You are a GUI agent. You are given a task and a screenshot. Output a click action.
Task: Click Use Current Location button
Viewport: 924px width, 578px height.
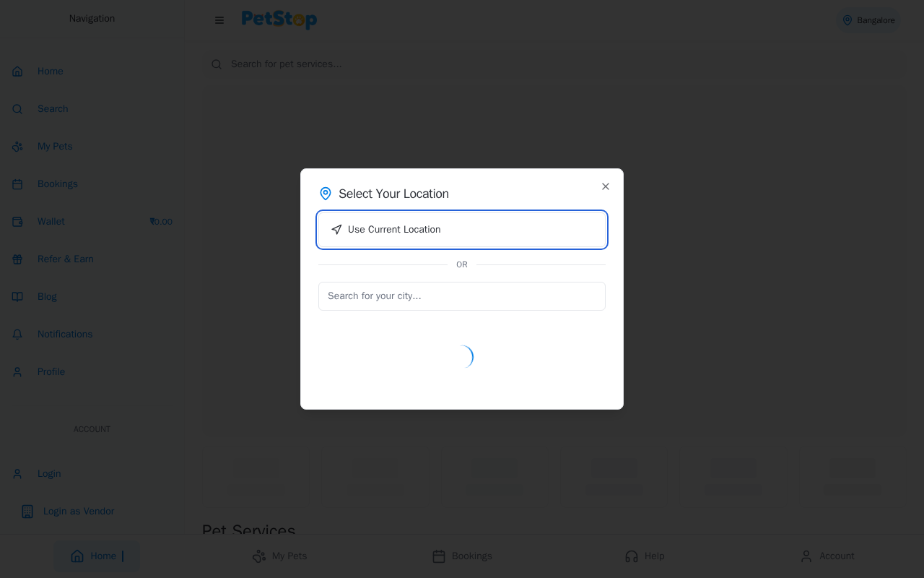click(x=462, y=230)
